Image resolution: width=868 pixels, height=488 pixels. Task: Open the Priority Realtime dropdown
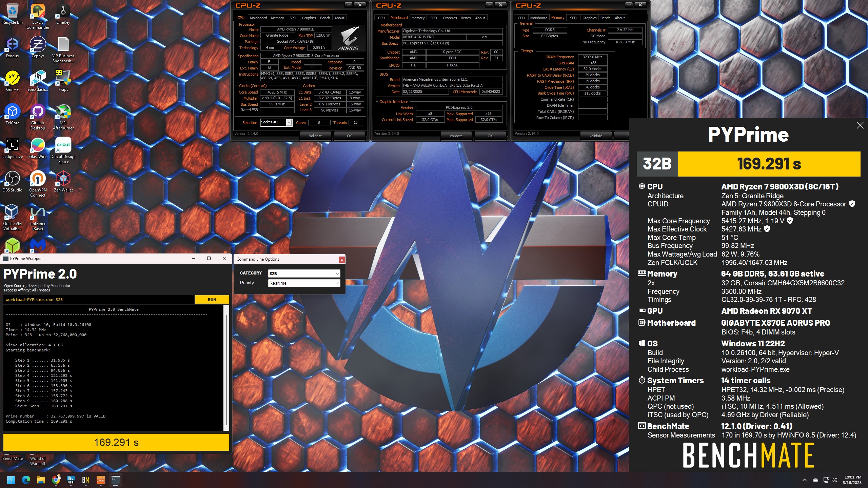click(x=304, y=283)
